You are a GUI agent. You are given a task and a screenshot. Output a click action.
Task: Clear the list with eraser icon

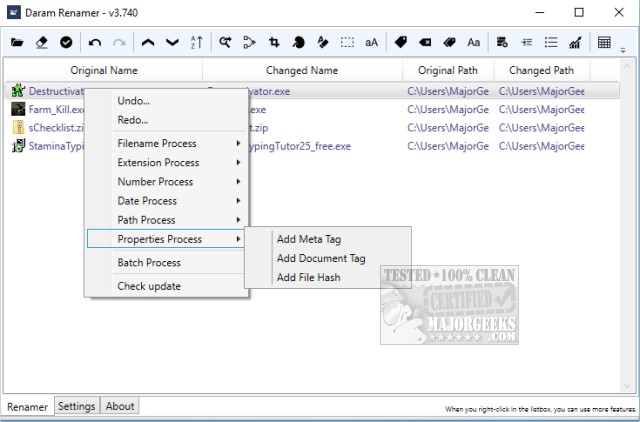42,42
